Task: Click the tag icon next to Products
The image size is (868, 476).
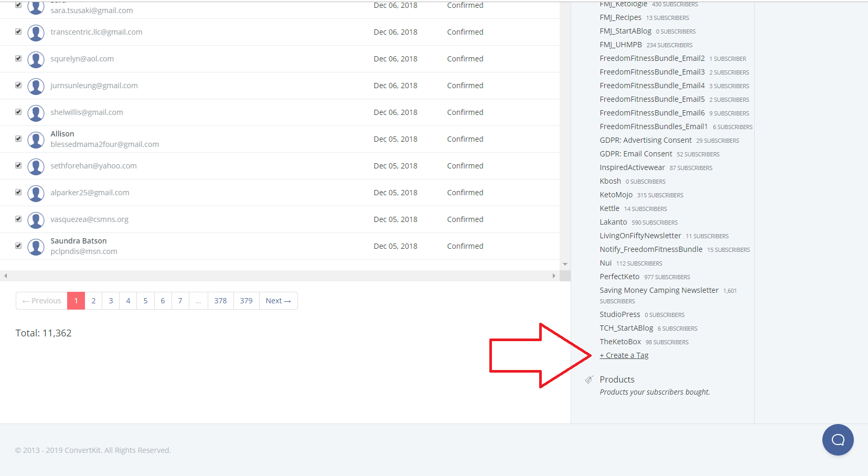Action: pos(590,379)
